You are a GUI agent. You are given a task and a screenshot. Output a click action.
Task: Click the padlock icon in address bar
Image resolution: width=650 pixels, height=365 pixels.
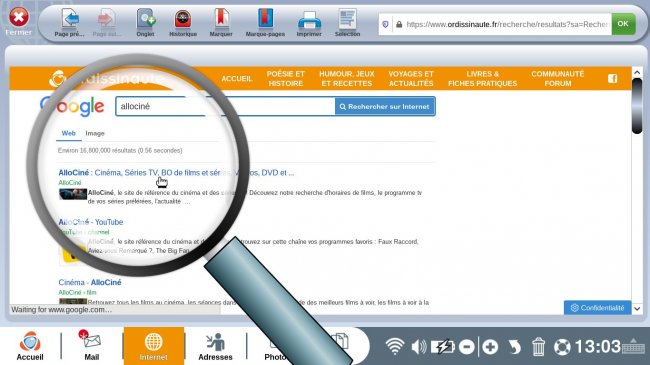tap(399, 24)
